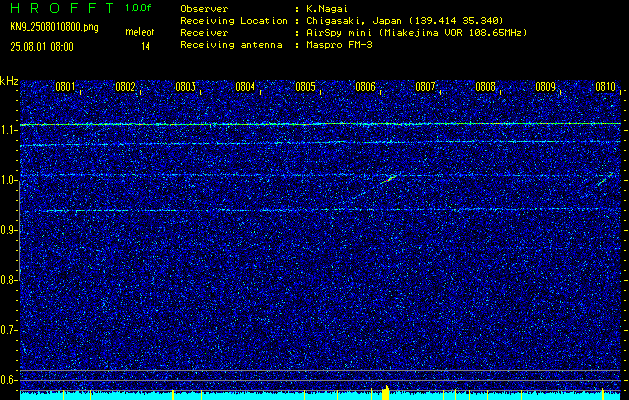Select the AirSpy mini receiver text

(x=416, y=33)
